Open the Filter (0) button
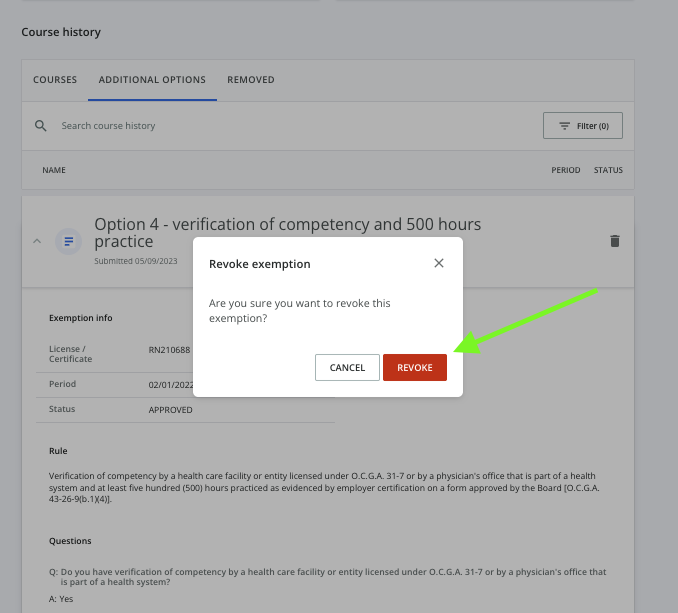This screenshot has height=613, width=678. click(x=582, y=126)
